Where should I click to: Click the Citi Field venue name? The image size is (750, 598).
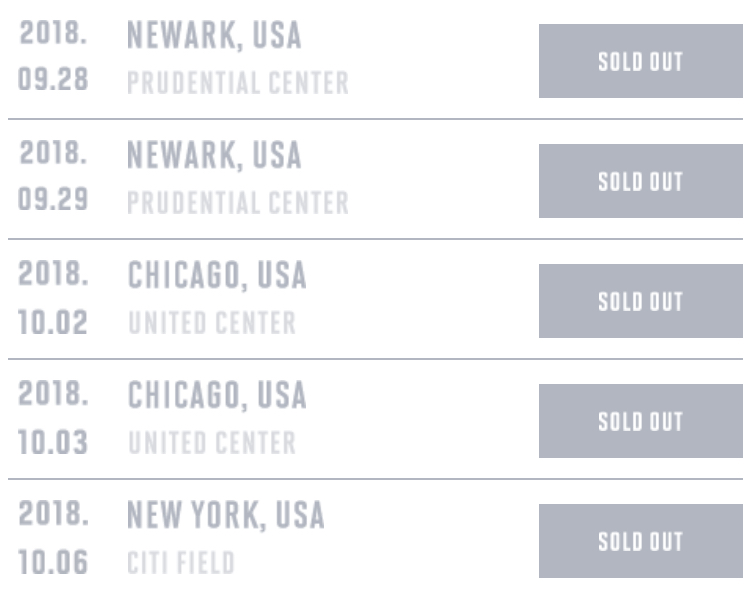click(181, 563)
